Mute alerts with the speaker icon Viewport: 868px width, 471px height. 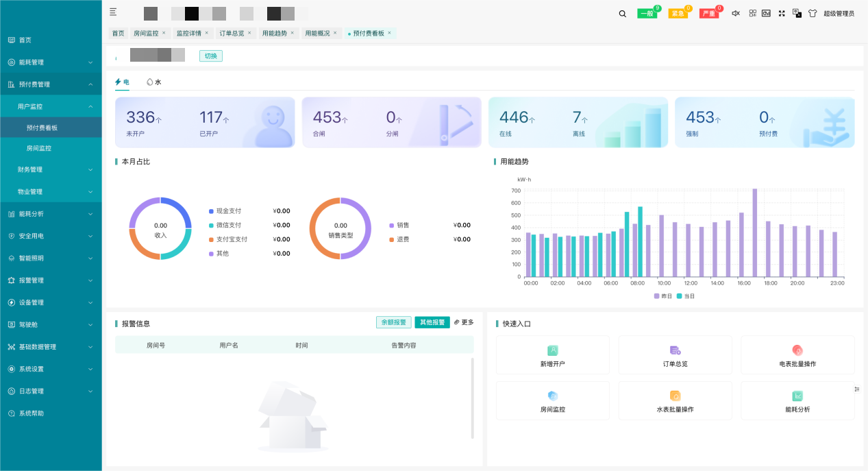(734, 13)
